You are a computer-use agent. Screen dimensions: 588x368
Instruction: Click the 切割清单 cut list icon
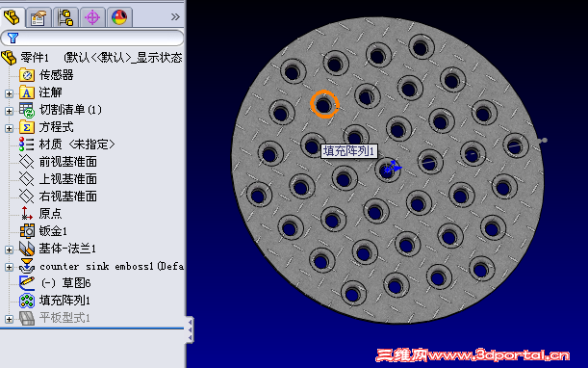click(27, 110)
